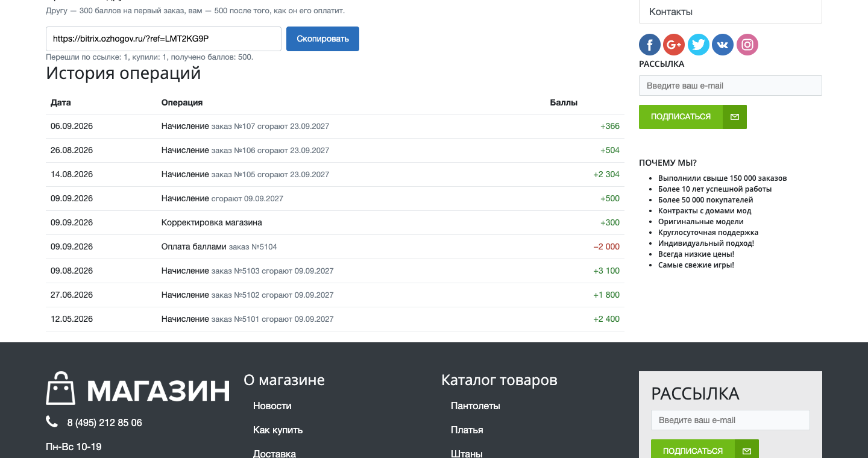Open the VK social icon
Screen dimensions: 868x458
coord(723,45)
